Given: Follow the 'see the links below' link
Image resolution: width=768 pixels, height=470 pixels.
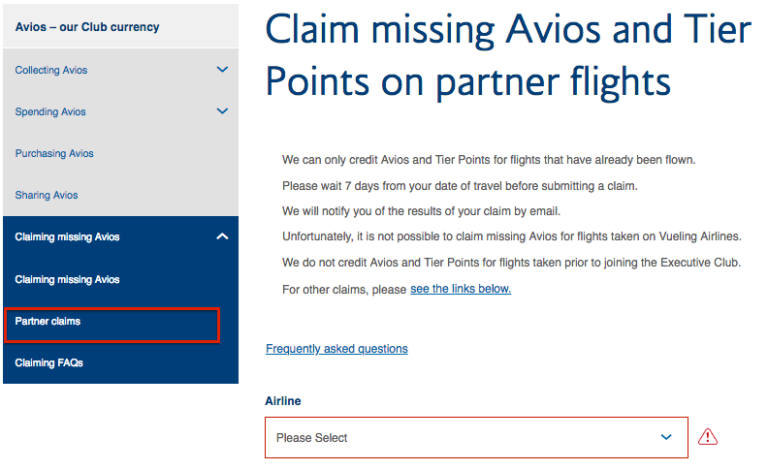Looking at the screenshot, I should point(460,289).
